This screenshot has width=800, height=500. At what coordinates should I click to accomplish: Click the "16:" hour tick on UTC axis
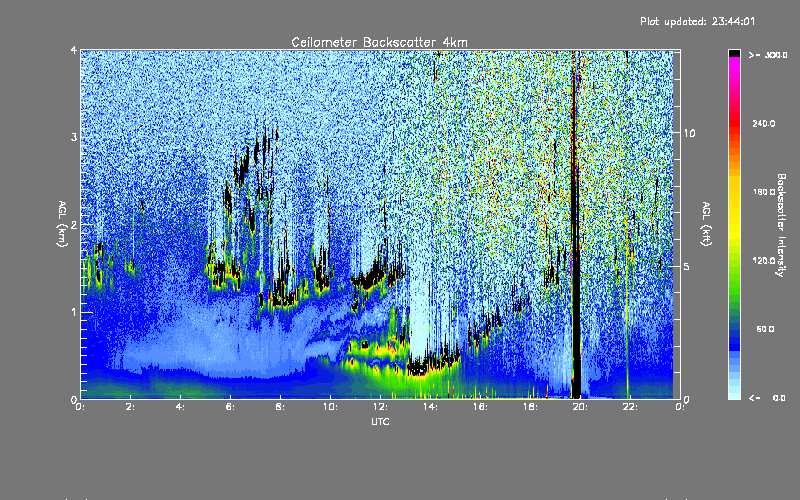click(x=480, y=407)
